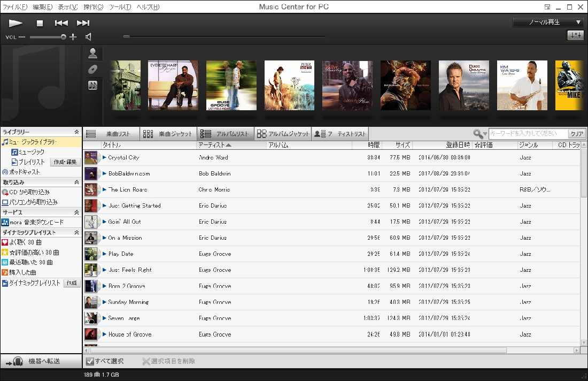Open よく聴く 30 曲 playlist
Screen dimensions: 588x381
(22, 242)
